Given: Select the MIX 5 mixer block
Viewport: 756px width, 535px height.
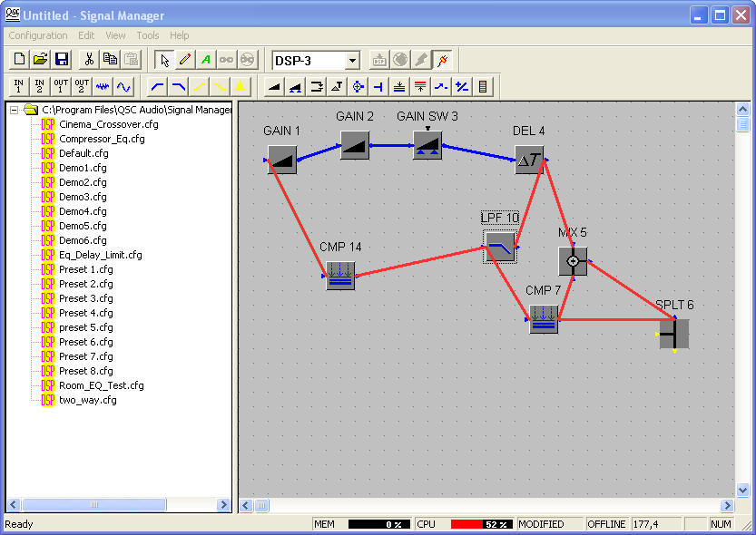Looking at the screenshot, I should tap(573, 261).
